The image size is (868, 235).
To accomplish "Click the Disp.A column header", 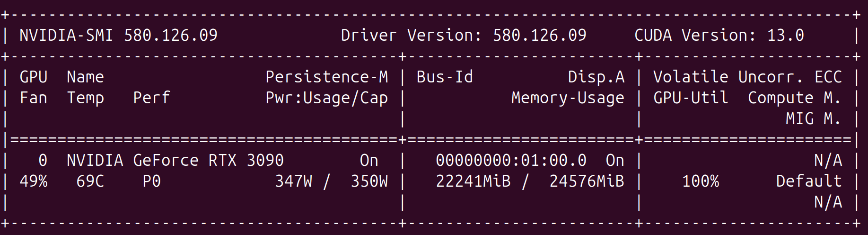I will [x=596, y=77].
